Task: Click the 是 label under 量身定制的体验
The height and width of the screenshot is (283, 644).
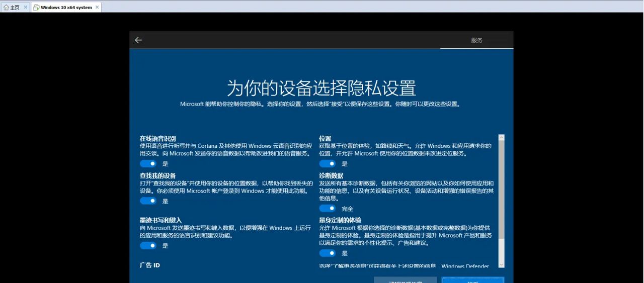Action: 344,253
